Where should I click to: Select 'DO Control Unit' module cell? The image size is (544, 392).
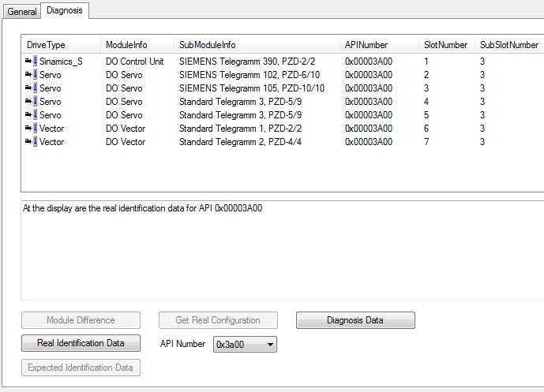point(134,62)
